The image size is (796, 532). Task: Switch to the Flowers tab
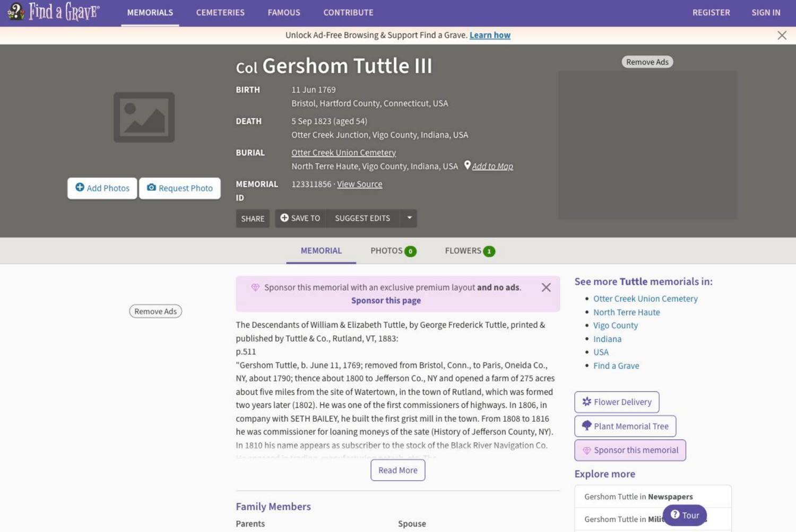[470, 251]
